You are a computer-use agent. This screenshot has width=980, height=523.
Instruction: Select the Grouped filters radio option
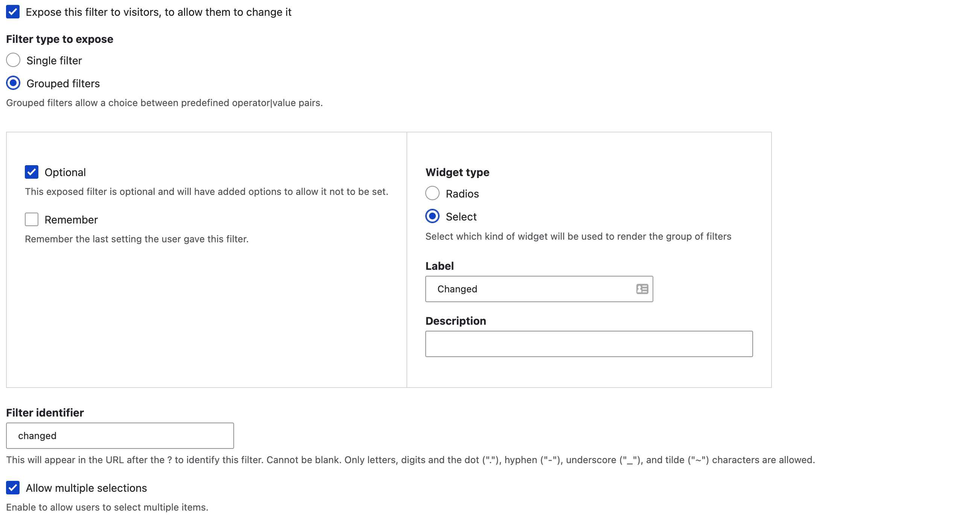(13, 83)
